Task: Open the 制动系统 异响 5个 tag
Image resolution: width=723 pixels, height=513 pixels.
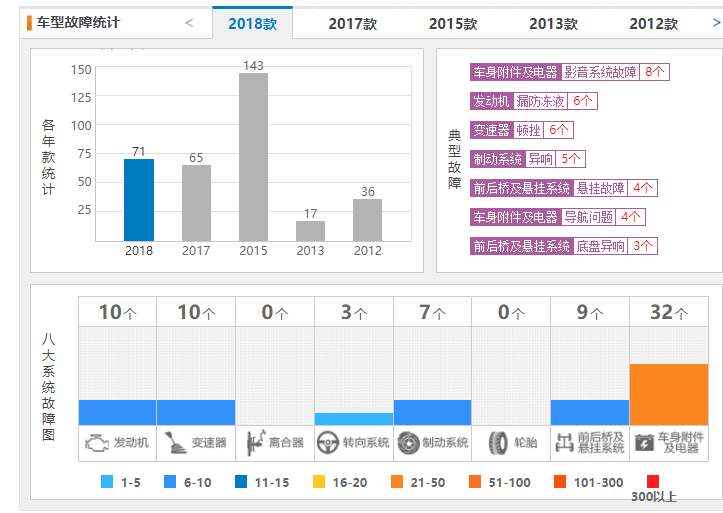Action: tap(528, 159)
